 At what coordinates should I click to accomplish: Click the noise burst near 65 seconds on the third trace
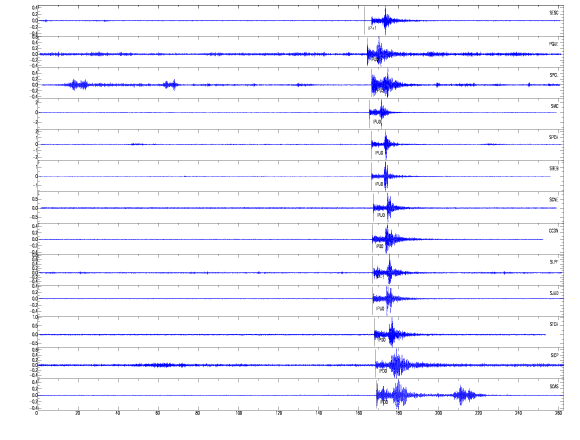[x=171, y=85]
